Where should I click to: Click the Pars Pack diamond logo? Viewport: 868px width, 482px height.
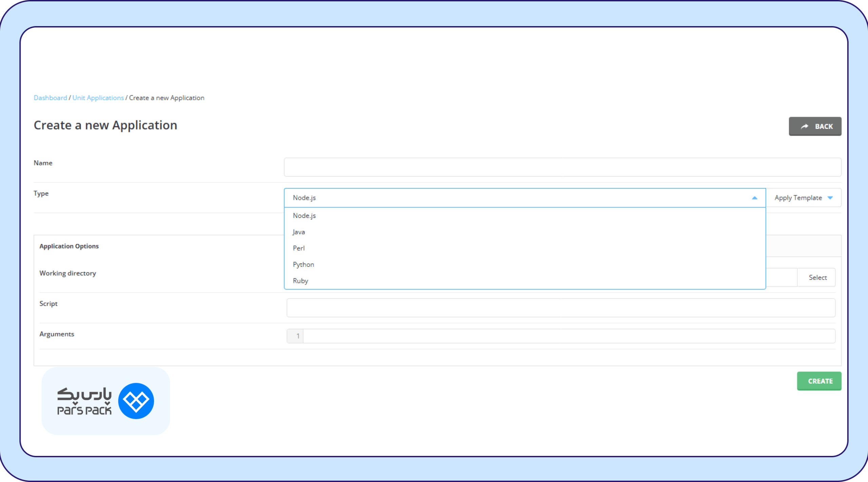(x=136, y=401)
